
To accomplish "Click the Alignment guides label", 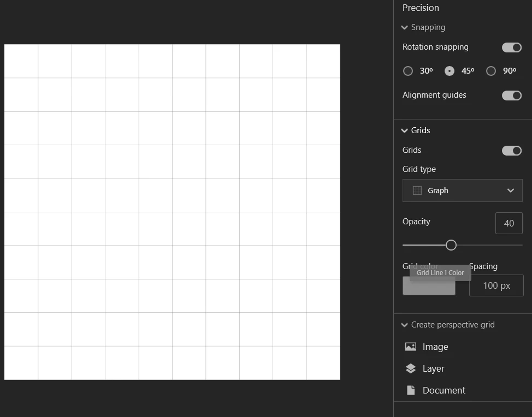I will tap(434, 95).
